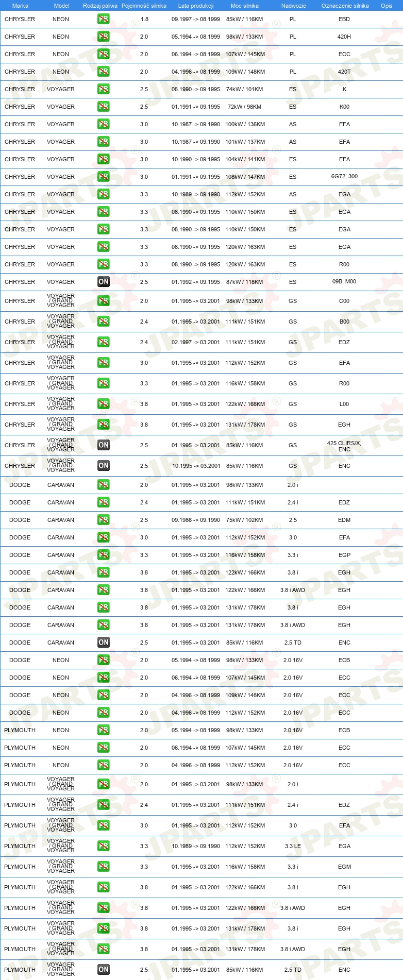403x980 pixels.
Task: Click the PB icon in the Plymouth Neon ECB row
Action: (x=104, y=730)
